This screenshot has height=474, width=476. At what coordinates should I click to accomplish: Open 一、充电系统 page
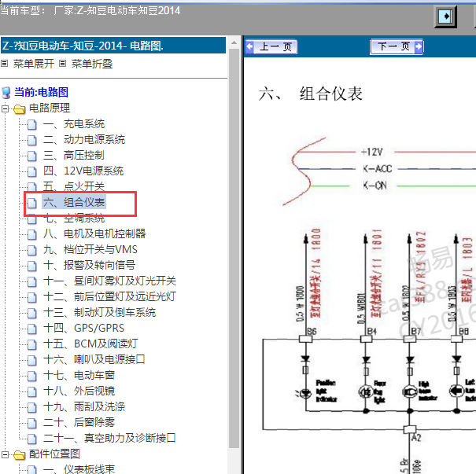(x=74, y=124)
